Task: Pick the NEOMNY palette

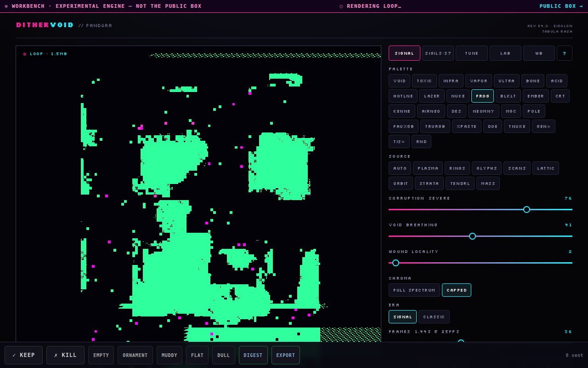Action: (483, 111)
